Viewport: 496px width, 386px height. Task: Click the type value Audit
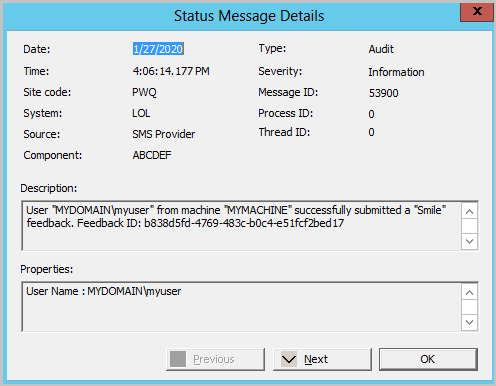click(381, 49)
